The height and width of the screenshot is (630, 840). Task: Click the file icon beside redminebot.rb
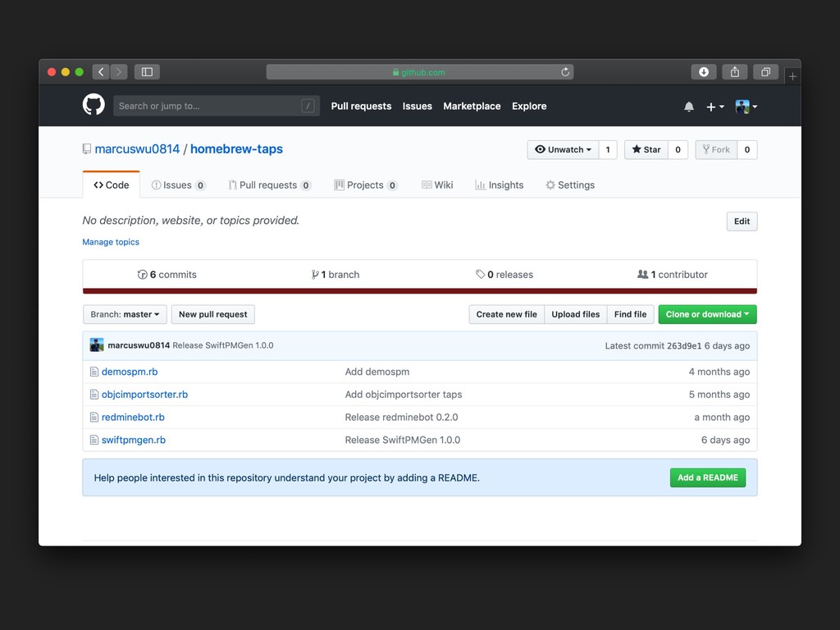coord(94,418)
